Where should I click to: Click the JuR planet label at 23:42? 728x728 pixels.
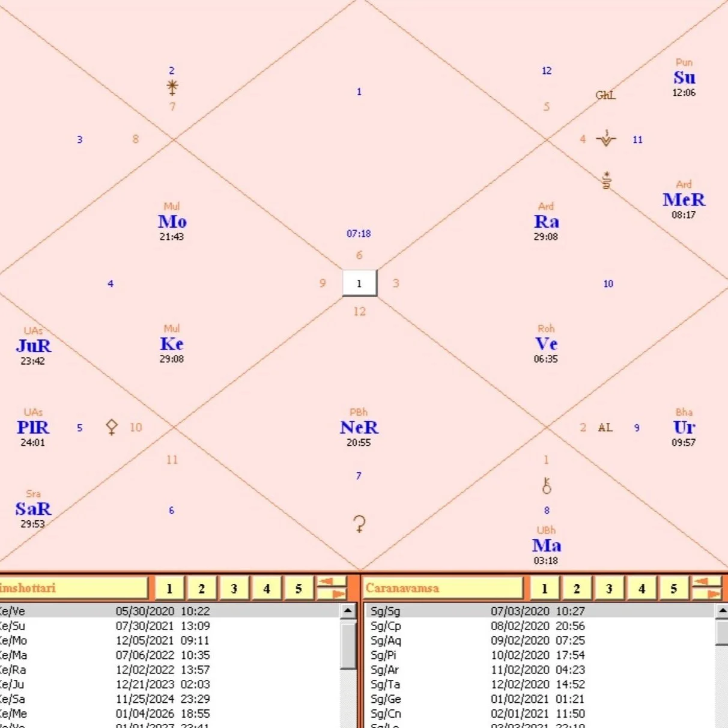click(x=34, y=346)
